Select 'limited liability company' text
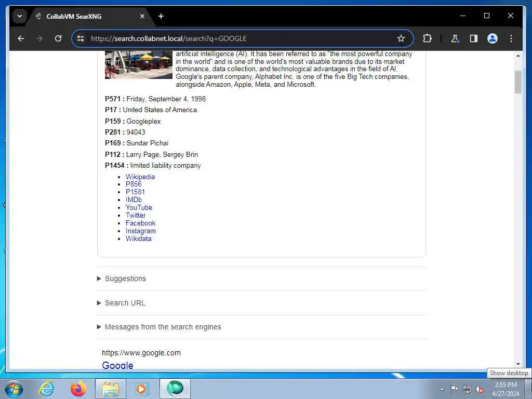The width and height of the screenshot is (532, 399). pos(166,166)
